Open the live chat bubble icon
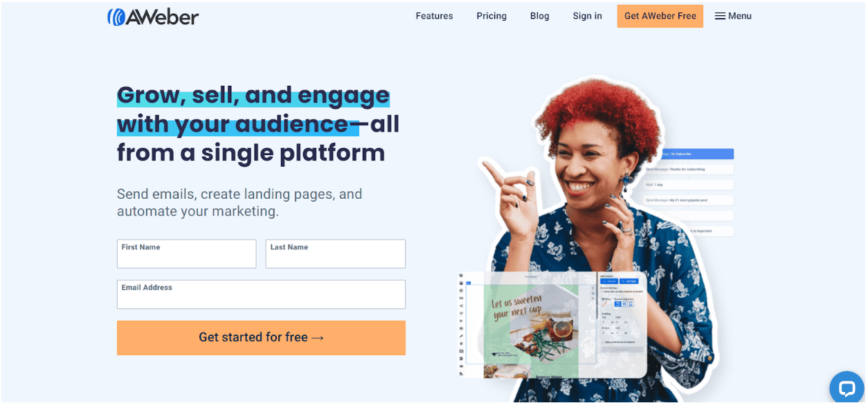This screenshot has height=403, width=868. pos(847,388)
